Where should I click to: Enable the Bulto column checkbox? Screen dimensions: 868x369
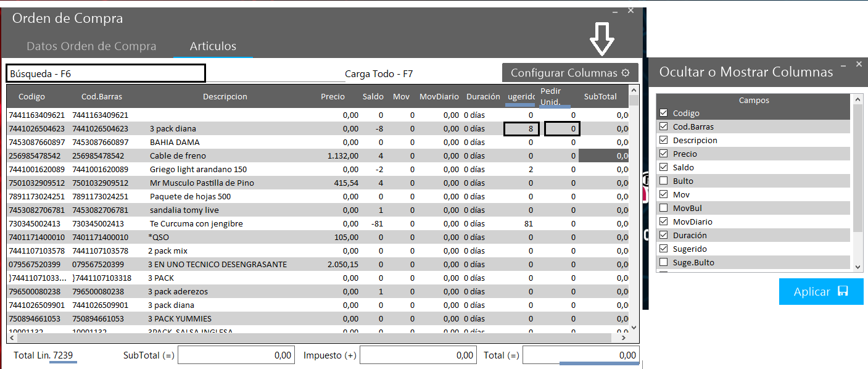664,181
